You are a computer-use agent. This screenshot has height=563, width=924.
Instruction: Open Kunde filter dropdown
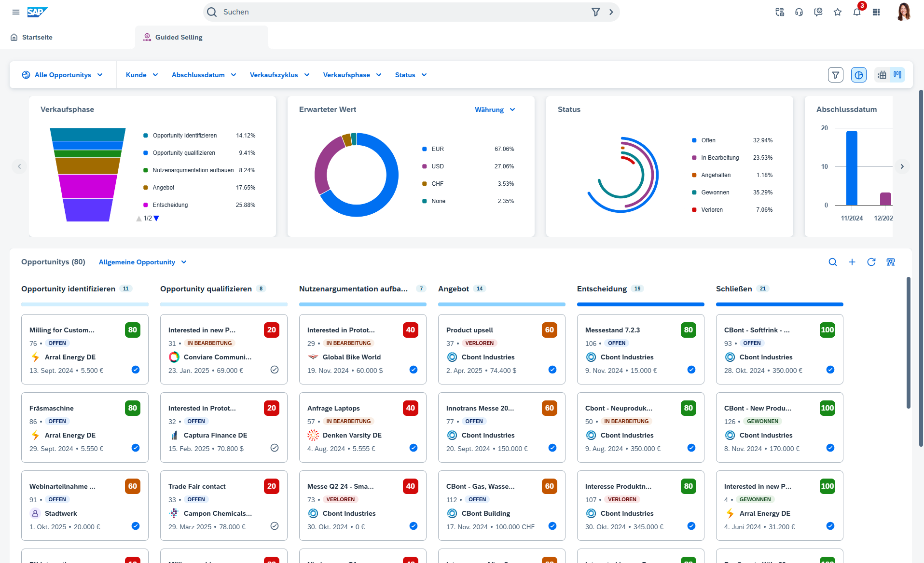tap(142, 75)
